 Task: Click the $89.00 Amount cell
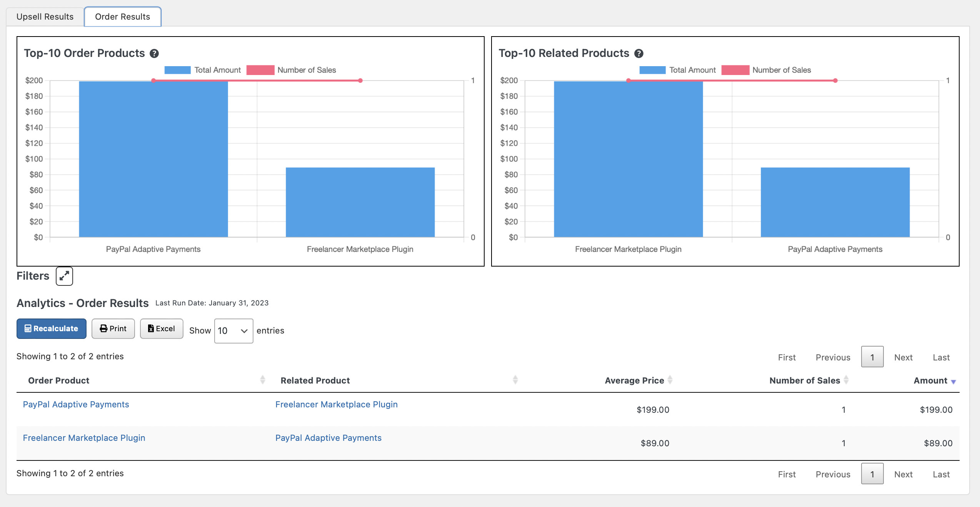pos(938,443)
